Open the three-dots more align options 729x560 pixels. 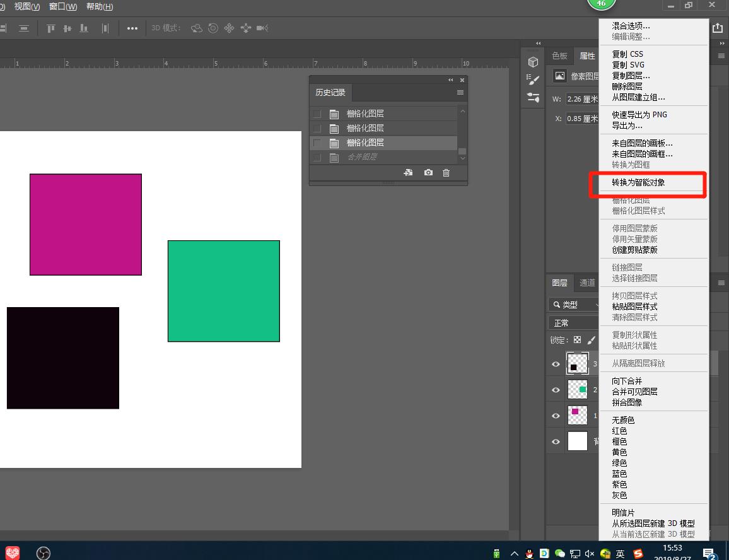132,28
